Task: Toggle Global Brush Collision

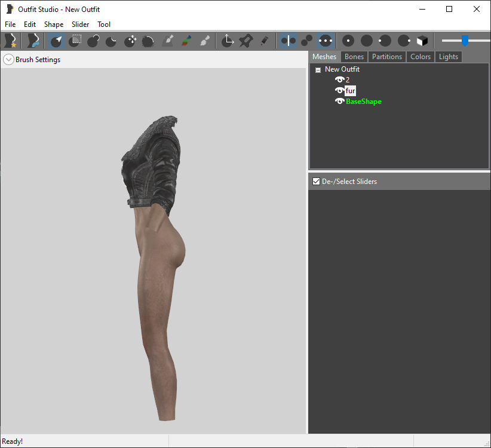Action: 326,41
